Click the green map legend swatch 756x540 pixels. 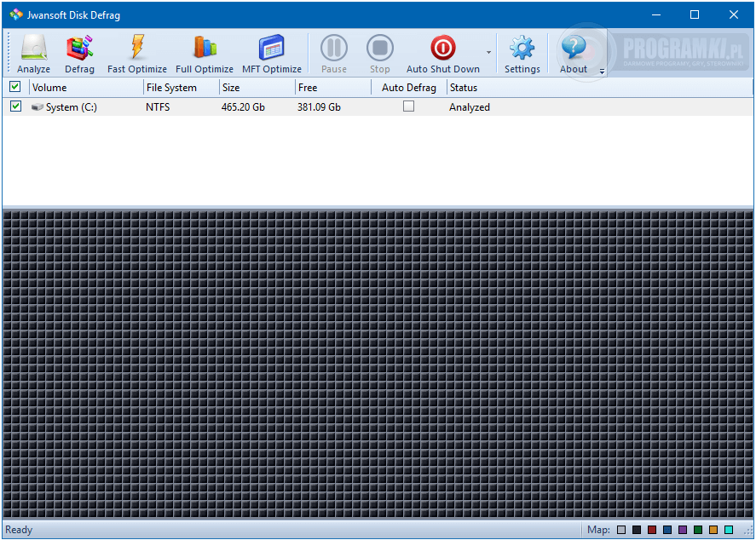(698, 530)
